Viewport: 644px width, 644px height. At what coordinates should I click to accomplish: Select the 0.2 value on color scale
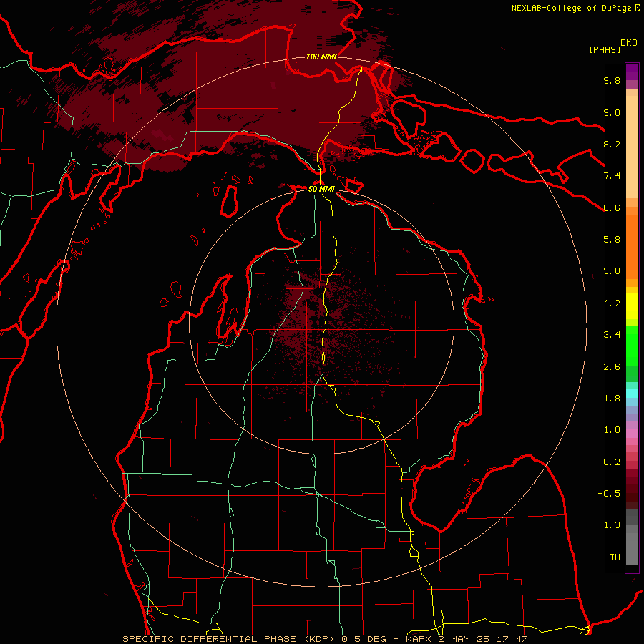612,462
